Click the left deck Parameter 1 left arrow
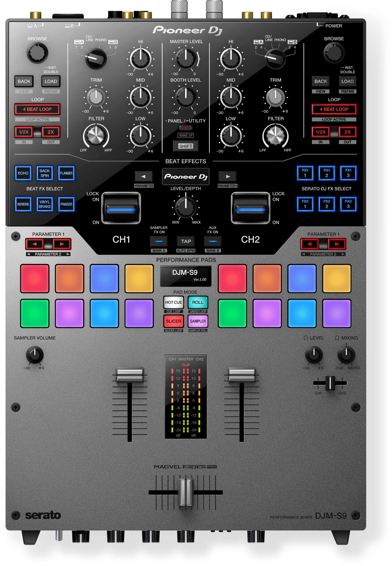Screen dimensions: 392x566 34,244
